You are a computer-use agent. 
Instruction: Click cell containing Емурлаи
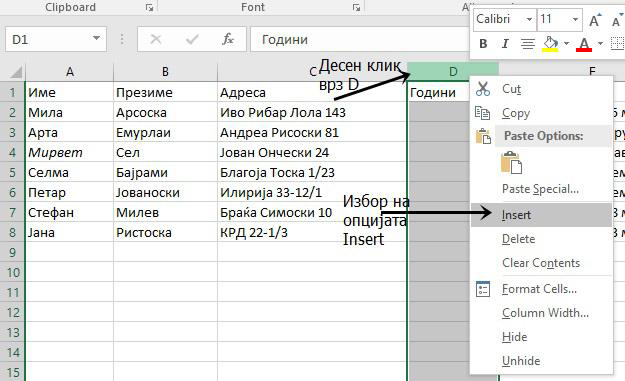pyautogui.click(x=165, y=132)
